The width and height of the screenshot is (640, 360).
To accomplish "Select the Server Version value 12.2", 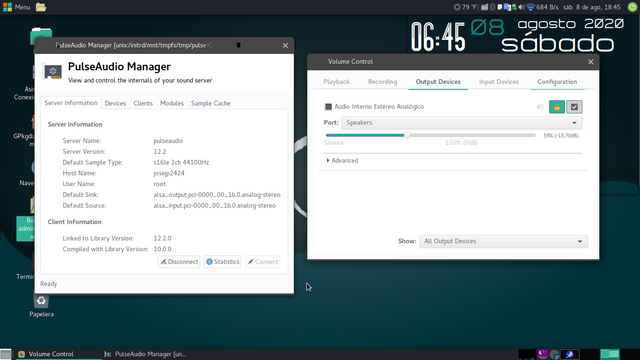I will [x=160, y=151].
